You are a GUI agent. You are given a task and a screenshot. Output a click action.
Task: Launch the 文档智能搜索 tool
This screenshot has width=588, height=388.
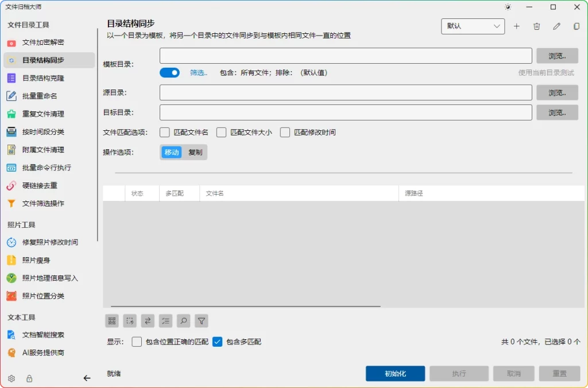pyautogui.click(x=43, y=335)
